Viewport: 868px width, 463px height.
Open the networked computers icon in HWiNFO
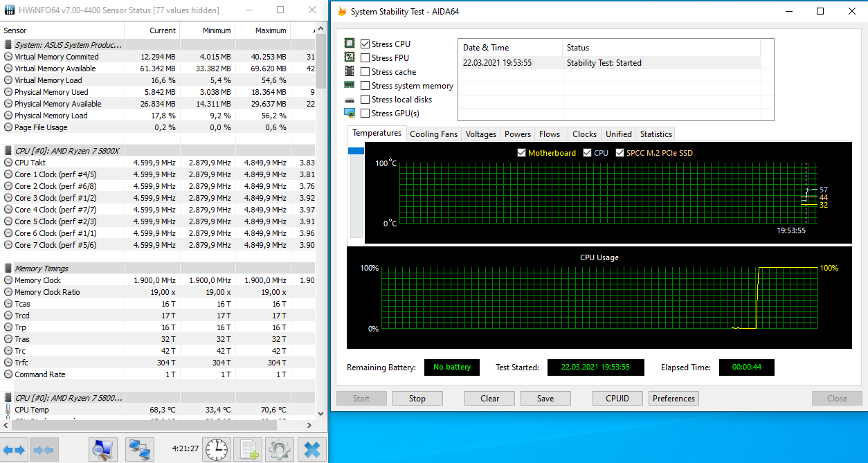point(141,450)
